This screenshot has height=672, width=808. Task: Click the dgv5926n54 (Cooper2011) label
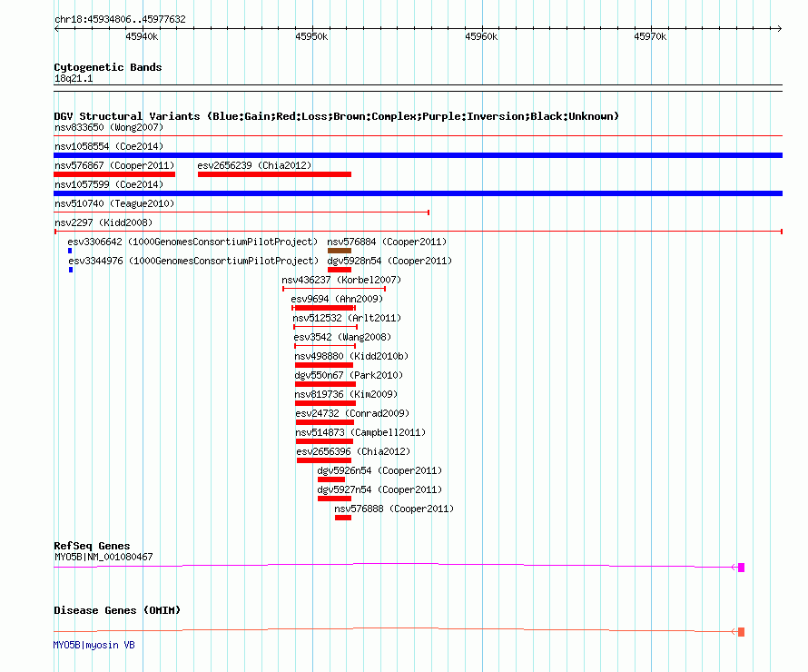(x=379, y=470)
